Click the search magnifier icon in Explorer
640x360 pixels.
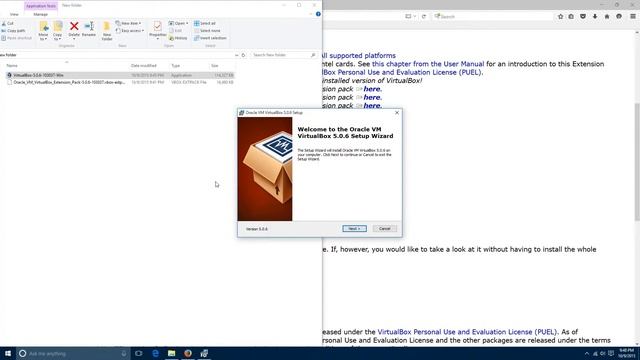tap(313, 55)
